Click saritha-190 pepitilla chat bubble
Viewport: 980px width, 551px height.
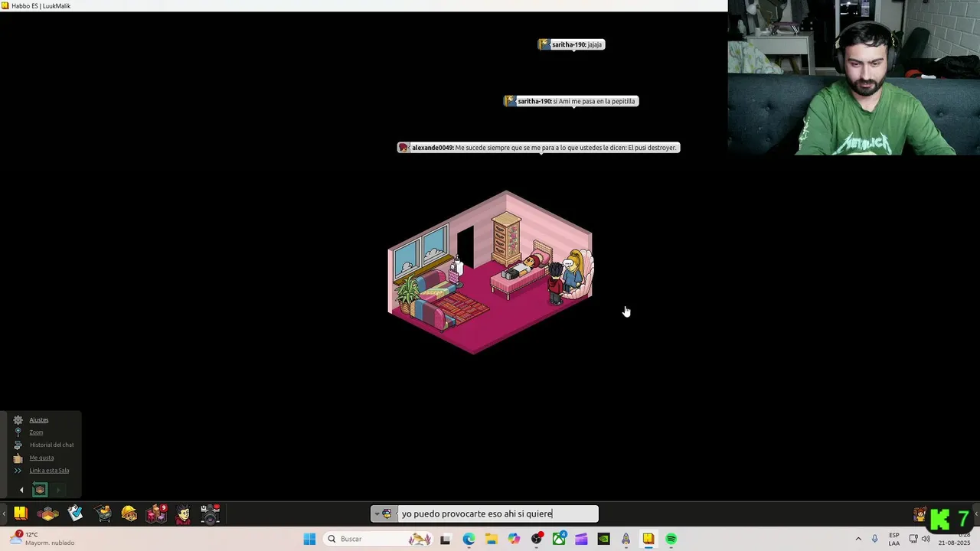point(570,101)
